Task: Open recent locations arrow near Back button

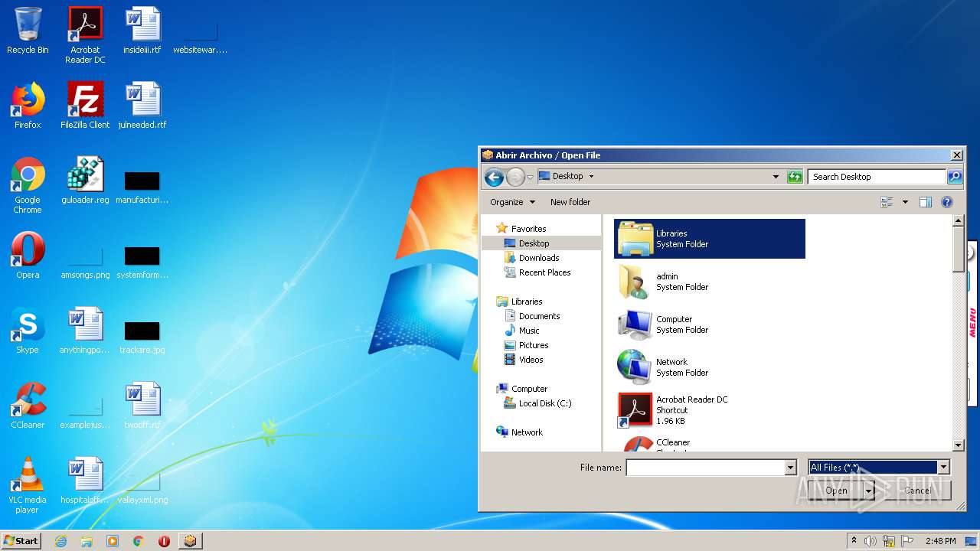Action: (x=530, y=178)
